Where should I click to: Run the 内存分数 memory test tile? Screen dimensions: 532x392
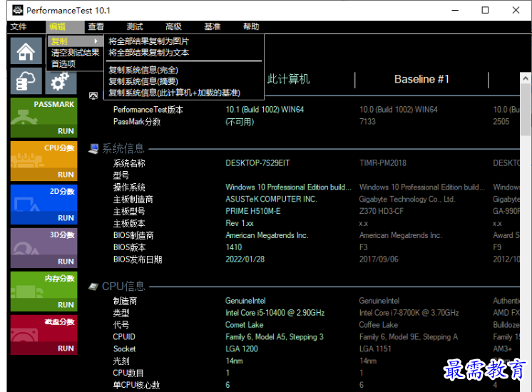pyautogui.click(x=44, y=292)
